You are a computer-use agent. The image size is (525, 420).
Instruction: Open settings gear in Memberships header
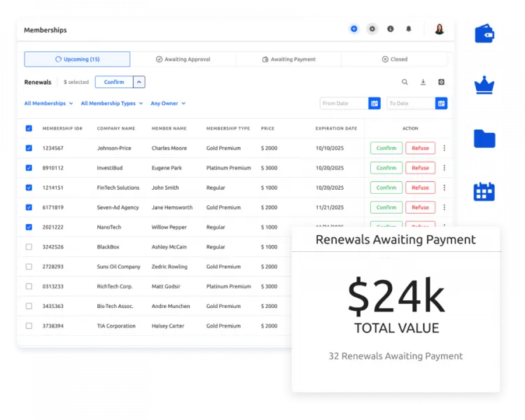point(372,29)
